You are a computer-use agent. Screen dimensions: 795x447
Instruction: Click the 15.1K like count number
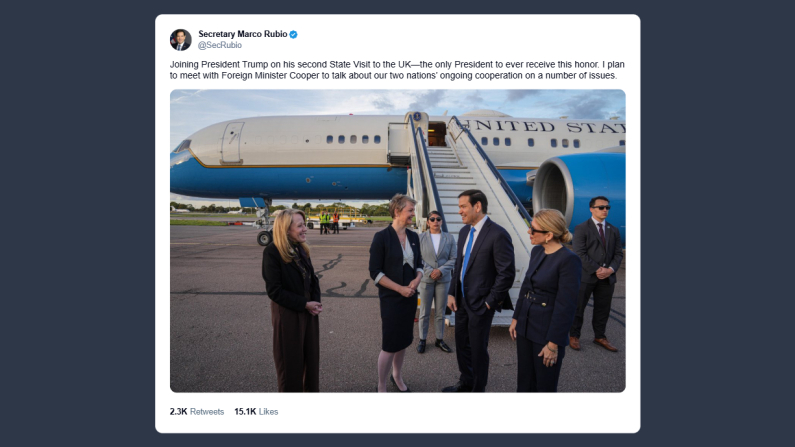[x=245, y=411]
